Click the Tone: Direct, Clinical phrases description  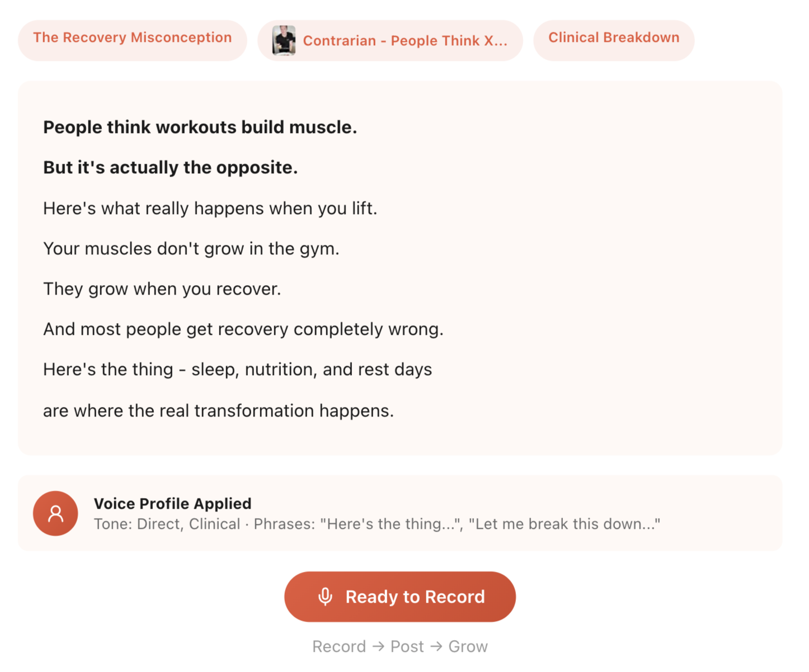[x=377, y=524]
